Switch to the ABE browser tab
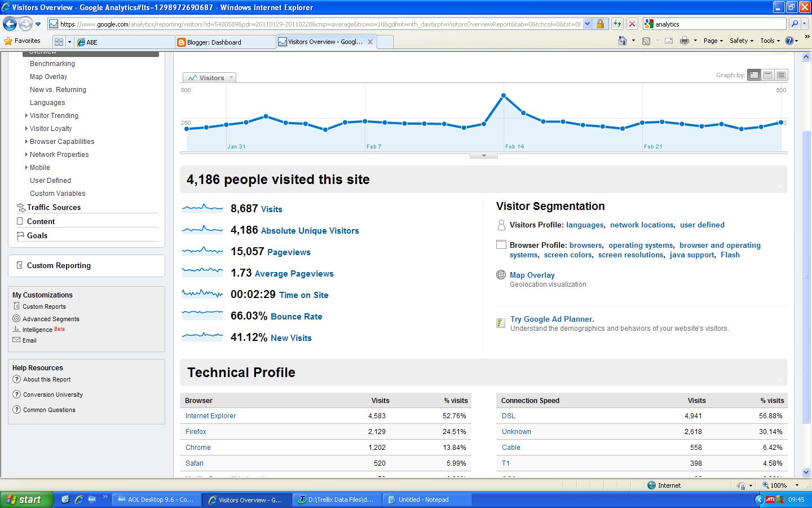Screen dimensions: 812x508 point(124,42)
